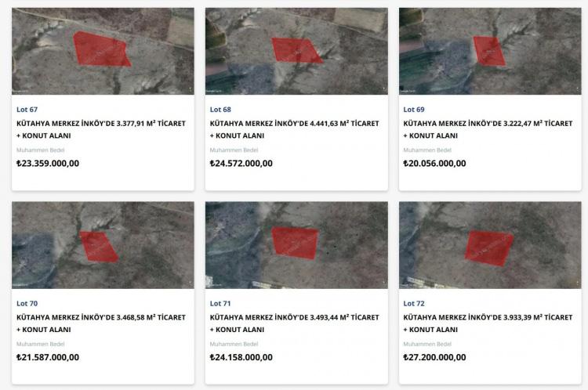Open the 4.441,63 M² İnköy listing title
Viewport: 588px width, 390px height.
tap(295, 129)
